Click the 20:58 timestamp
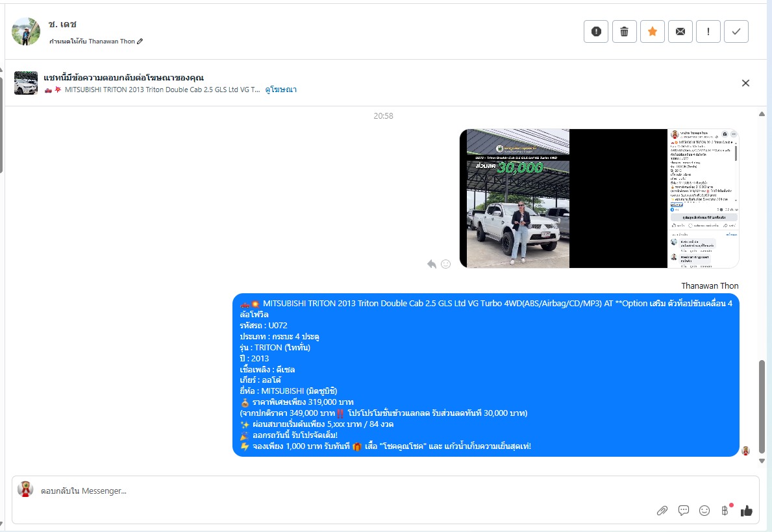The width and height of the screenshot is (772, 532). pyautogui.click(x=383, y=116)
